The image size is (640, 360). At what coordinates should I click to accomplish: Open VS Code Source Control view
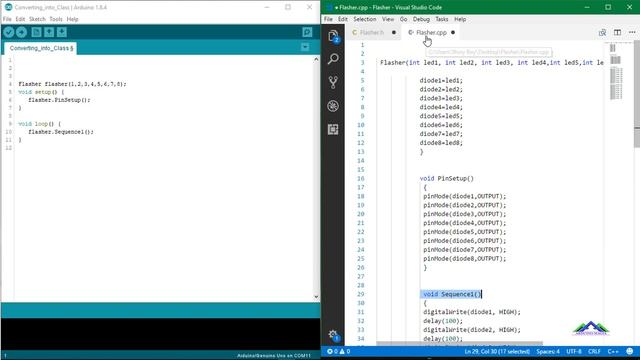point(333,82)
